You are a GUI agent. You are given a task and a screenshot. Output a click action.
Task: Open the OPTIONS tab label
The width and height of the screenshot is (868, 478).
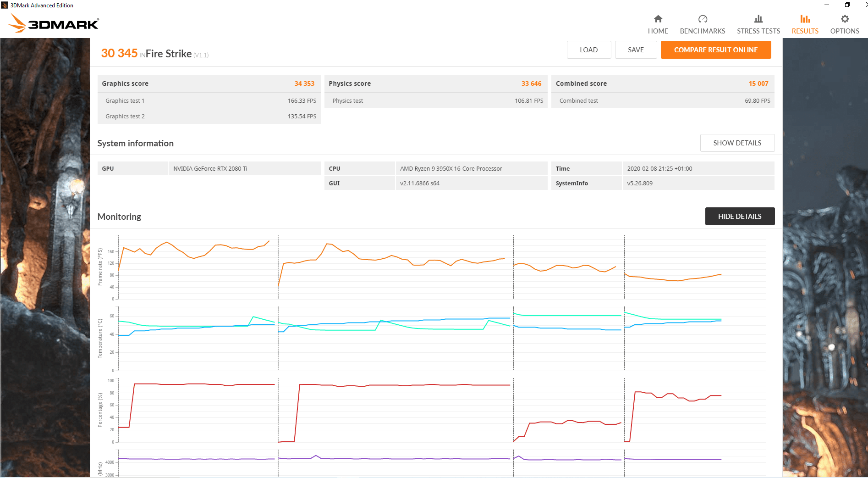click(x=845, y=31)
